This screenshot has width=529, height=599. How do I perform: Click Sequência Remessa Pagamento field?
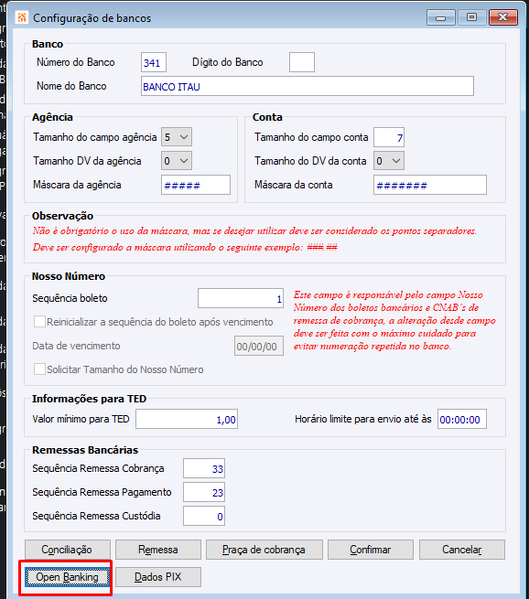click(x=204, y=492)
